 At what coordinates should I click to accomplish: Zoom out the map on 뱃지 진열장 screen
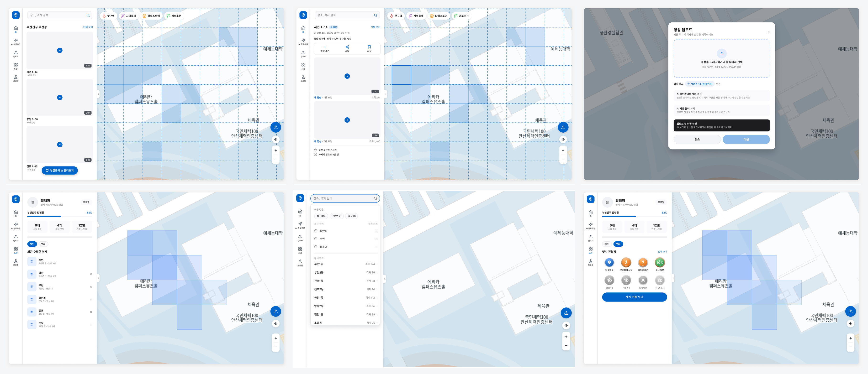pyautogui.click(x=851, y=347)
